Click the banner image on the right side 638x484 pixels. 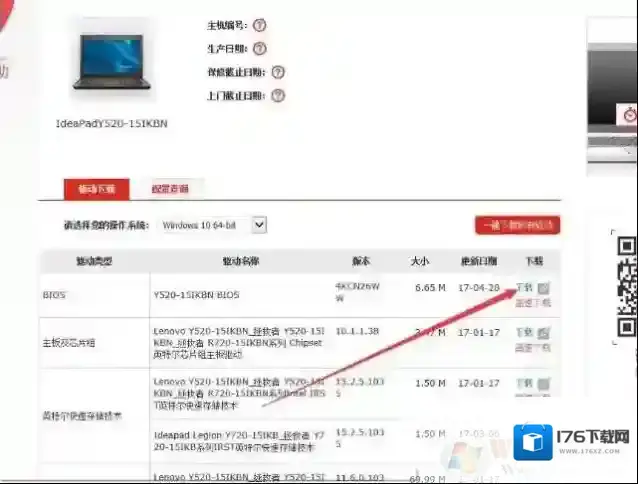612,98
